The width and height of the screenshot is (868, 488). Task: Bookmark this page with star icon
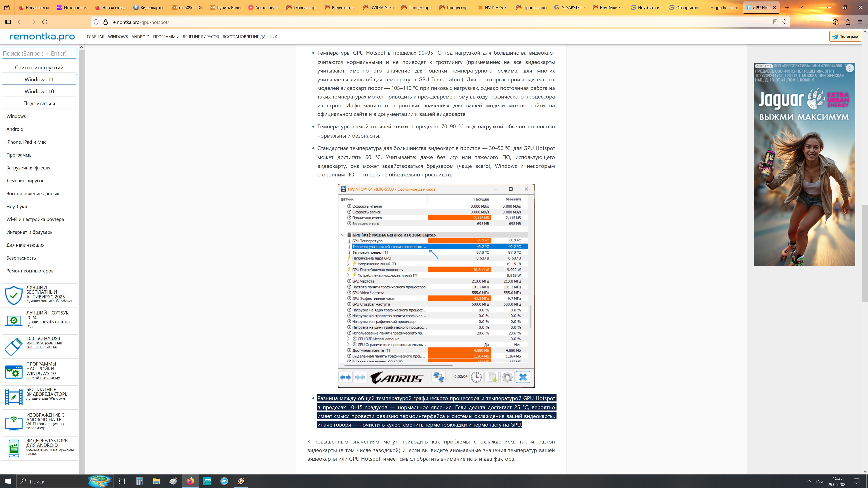click(x=784, y=22)
